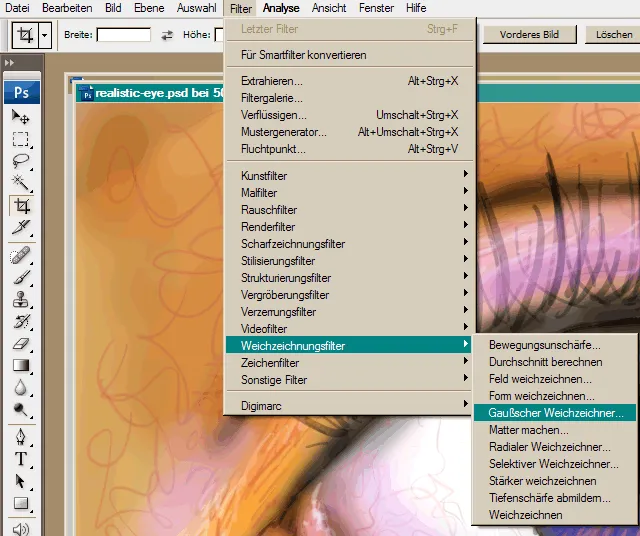Select the Magic Wand tool

tap(20, 182)
